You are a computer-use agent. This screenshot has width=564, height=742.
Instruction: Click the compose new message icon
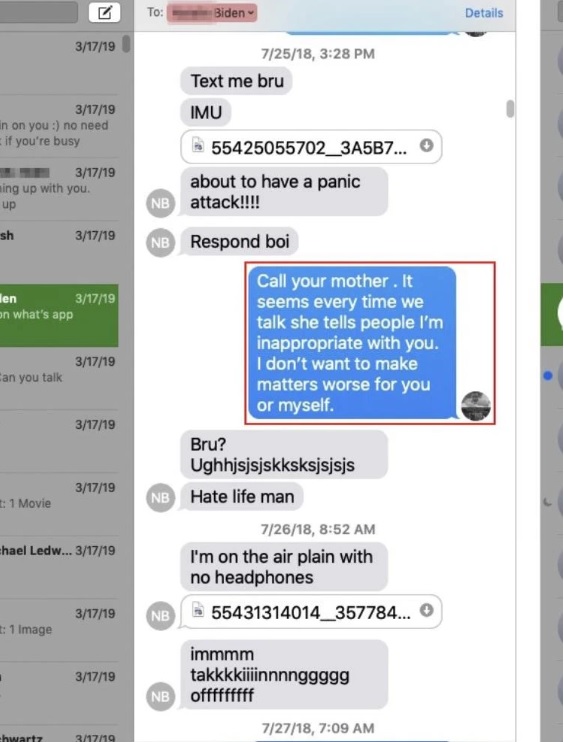(105, 12)
